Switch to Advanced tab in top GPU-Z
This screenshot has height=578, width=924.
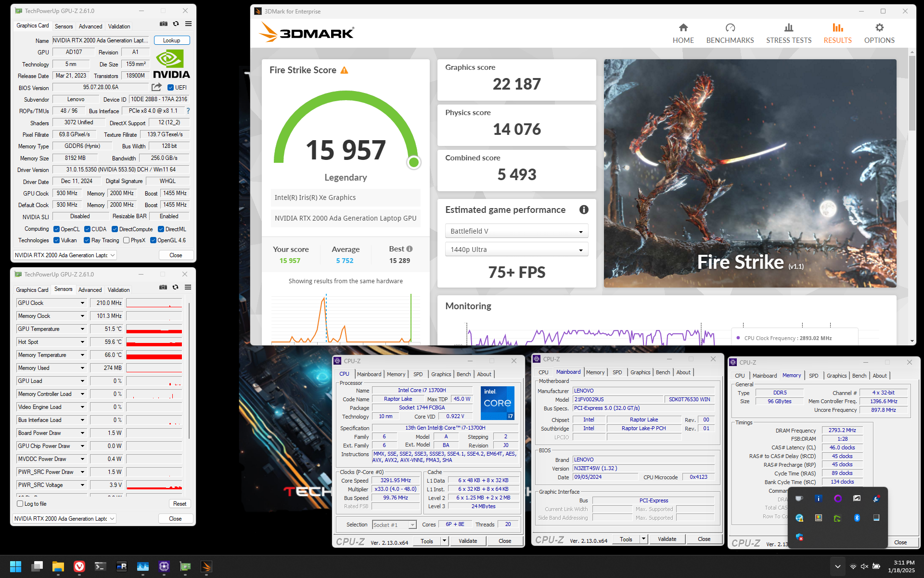(x=90, y=26)
